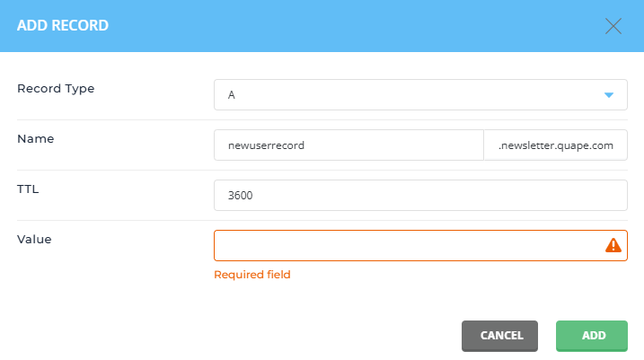Click the blue header bar beside the title
The height and width of the screenshot is (360, 644).
coord(353,26)
